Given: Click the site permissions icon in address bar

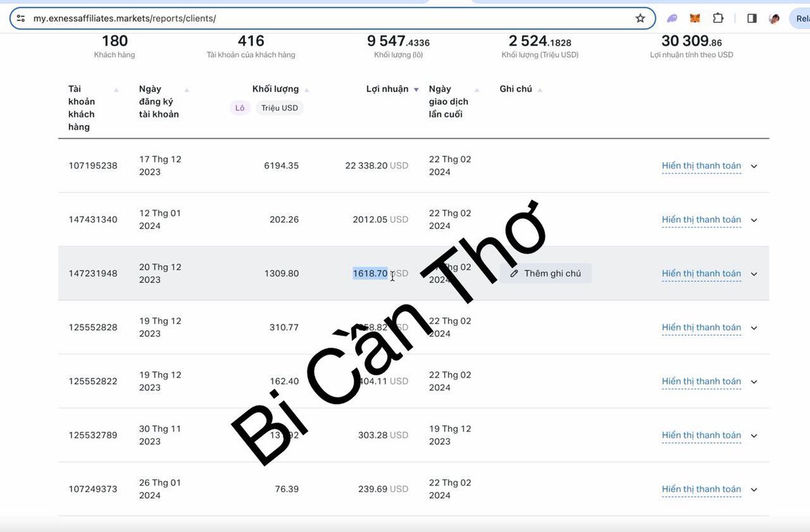Looking at the screenshot, I should (x=22, y=18).
